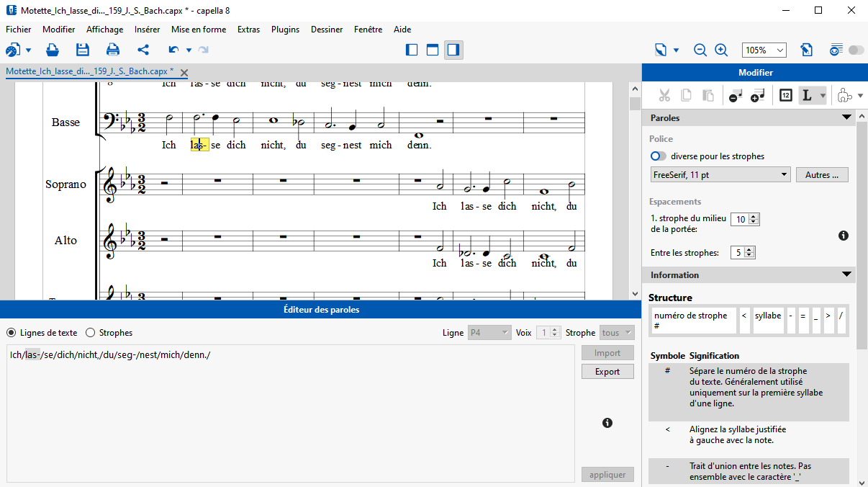Click the copy icon in Modifier panel
The image size is (868, 487).
click(687, 95)
